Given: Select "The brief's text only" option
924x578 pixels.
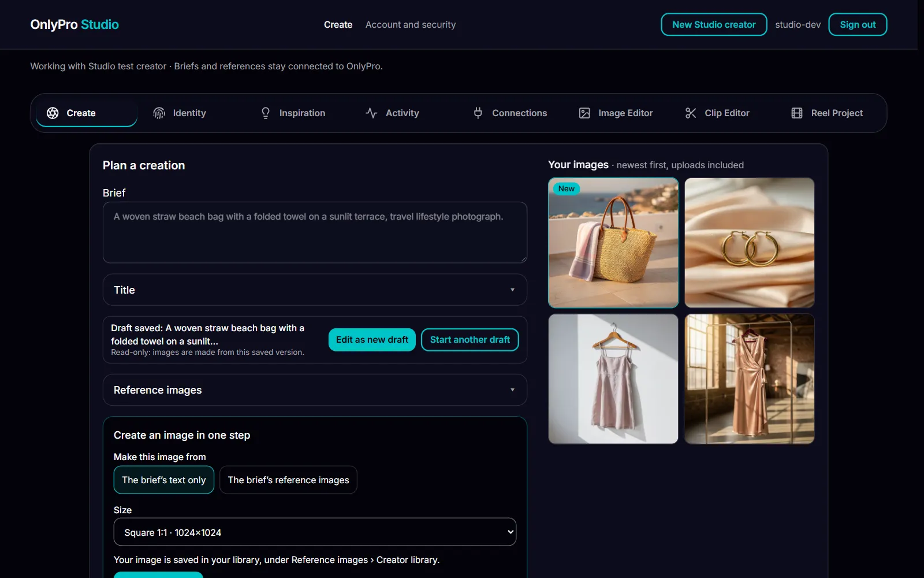Looking at the screenshot, I should pyautogui.click(x=164, y=480).
